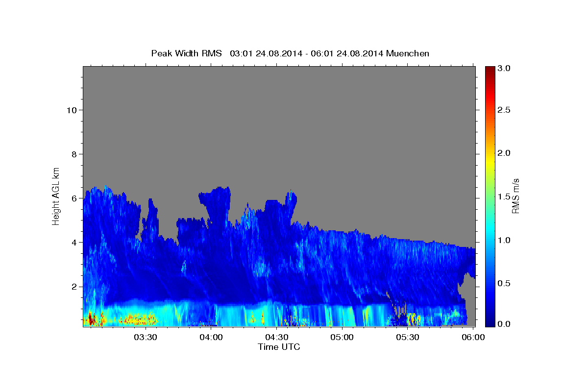Click the height tick label 2
Screen dimensions: 588x392
[x=73, y=286]
